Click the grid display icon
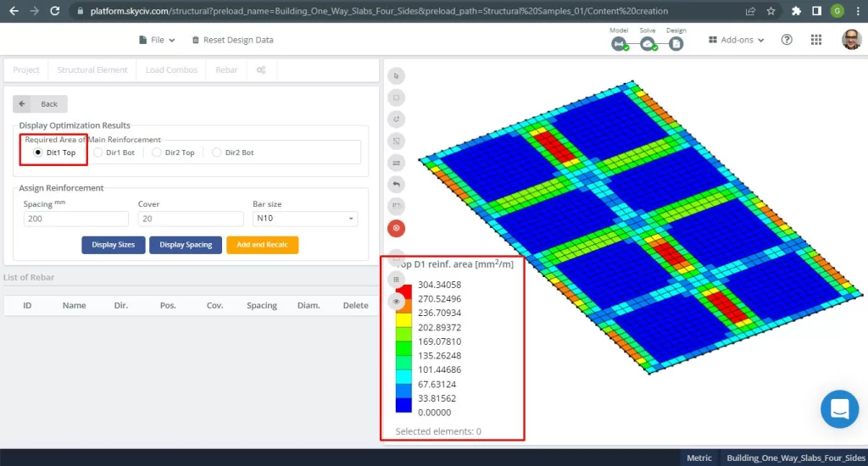868x466 pixels. (397, 280)
